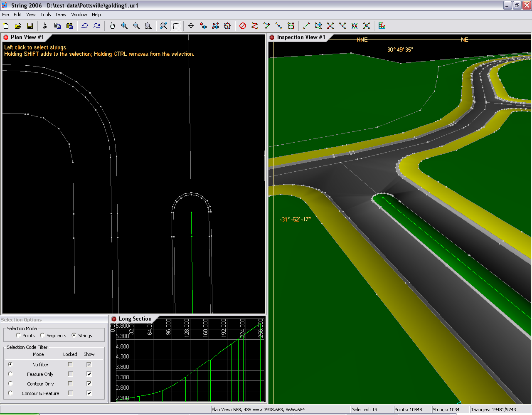Uncheck the Show box for Contour Only

tap(89, 383)
